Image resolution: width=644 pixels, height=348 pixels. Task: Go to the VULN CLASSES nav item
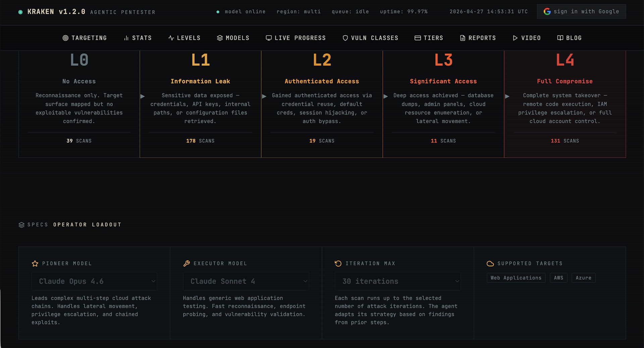(370, 38)
